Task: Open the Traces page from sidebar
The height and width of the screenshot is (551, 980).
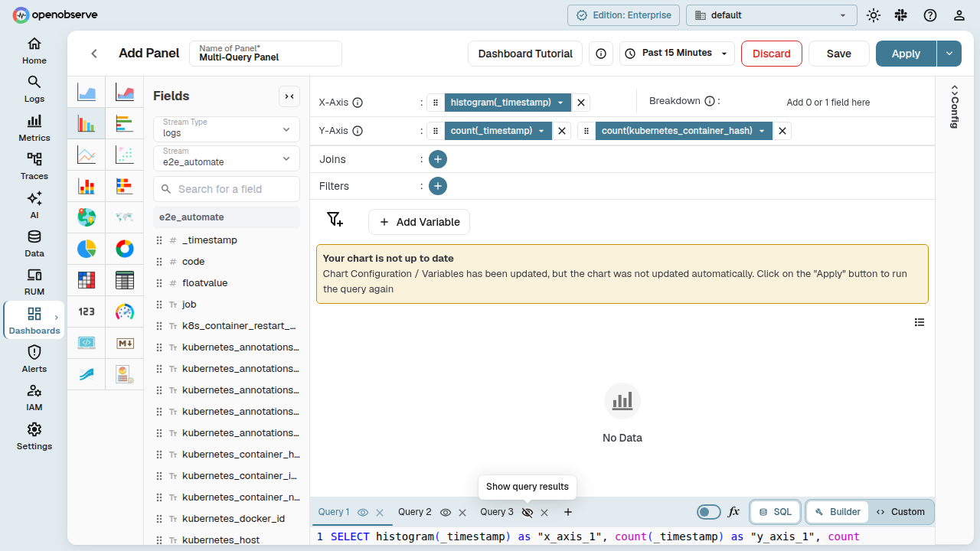Action: [x=34, y=166]
